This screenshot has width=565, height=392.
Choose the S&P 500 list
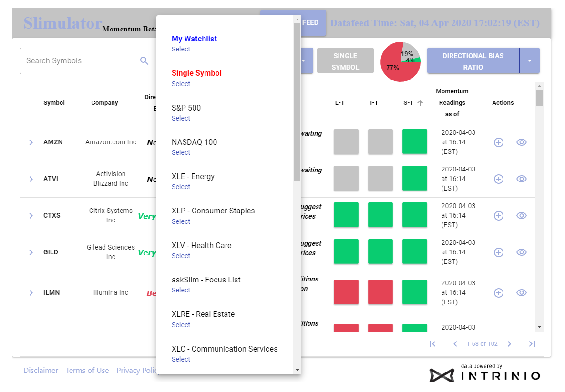pyautogui.click(x=181, y=118)
